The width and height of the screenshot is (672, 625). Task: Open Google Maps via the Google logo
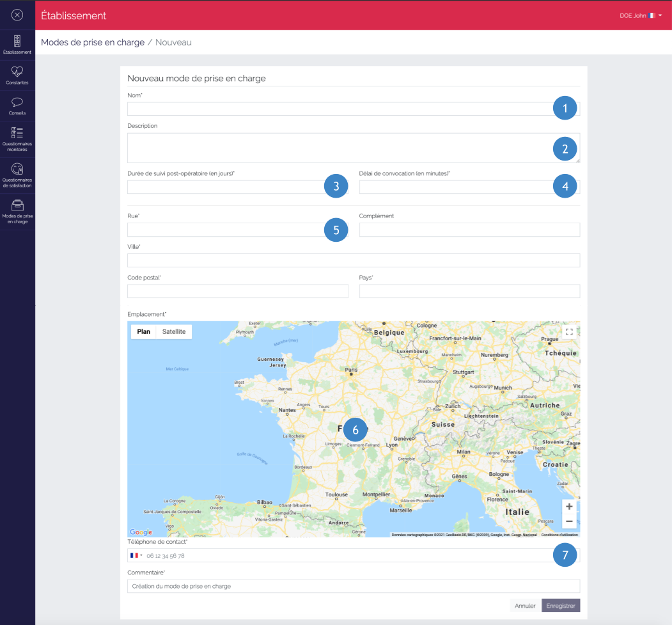(141, 532)
